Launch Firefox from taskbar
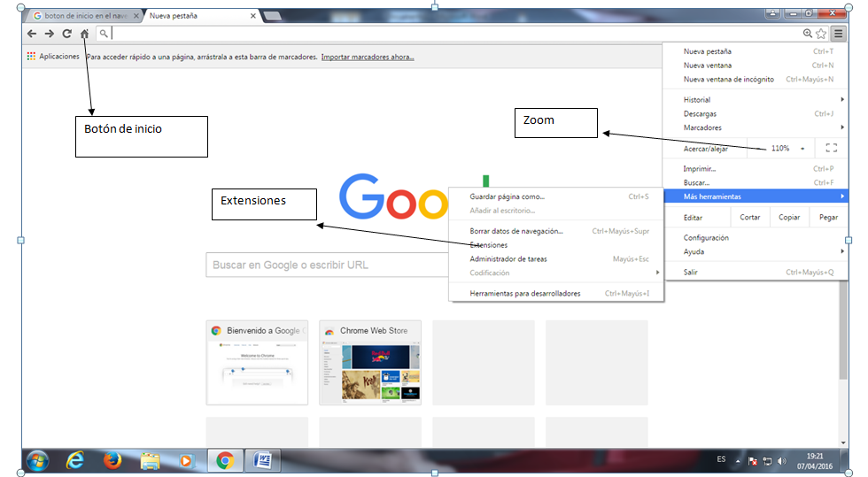868x477 pixels. [112, 460]
